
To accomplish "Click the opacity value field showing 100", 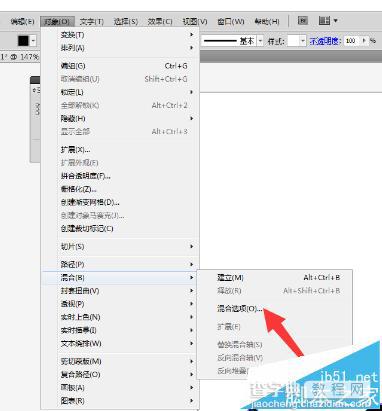I will pyautogui.click(x=351, y=41).
